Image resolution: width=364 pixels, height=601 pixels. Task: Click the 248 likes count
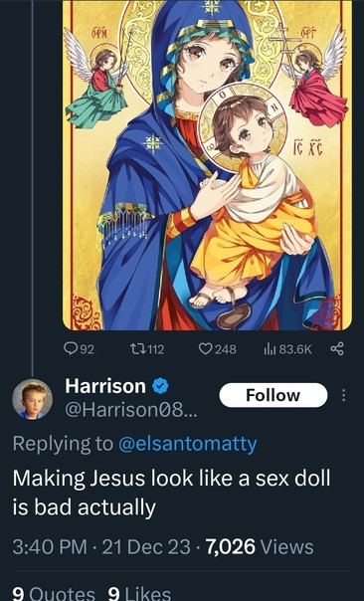click(226, 349)
